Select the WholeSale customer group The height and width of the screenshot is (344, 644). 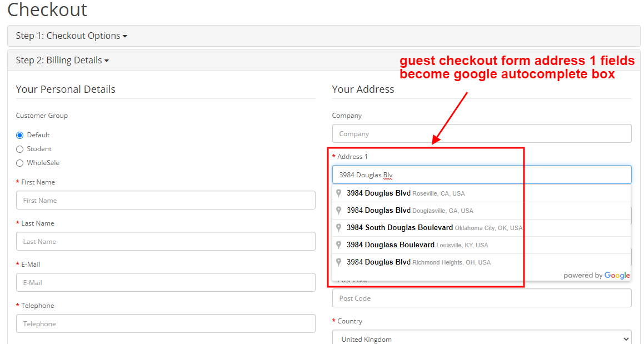click(19, 162)
